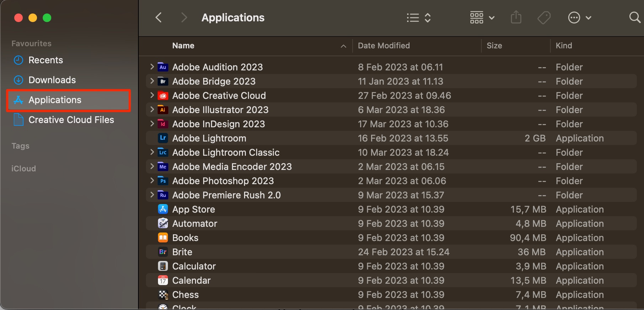Click the Adobe Creative Cloud folder icon
This screenshot has width=644, height=310.
(163, 95)
